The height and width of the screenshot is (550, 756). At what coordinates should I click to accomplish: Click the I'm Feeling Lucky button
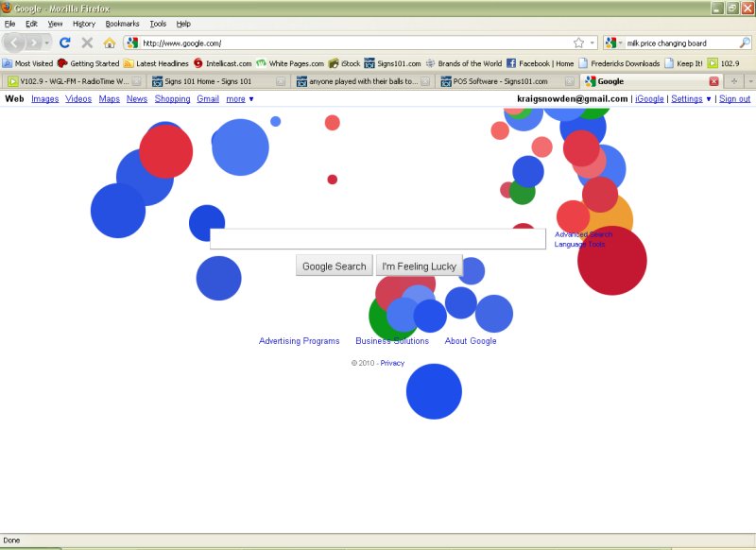tap(419, 266)
